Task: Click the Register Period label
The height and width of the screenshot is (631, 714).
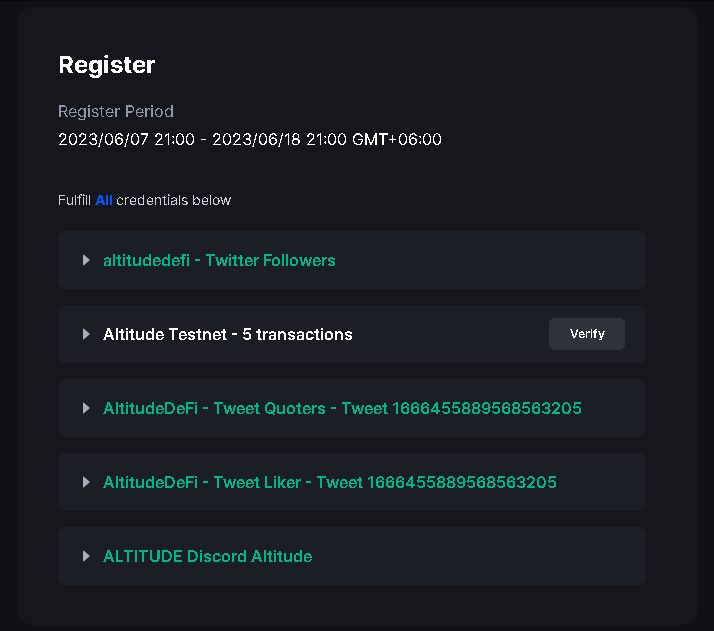Action: pos(115,111)
